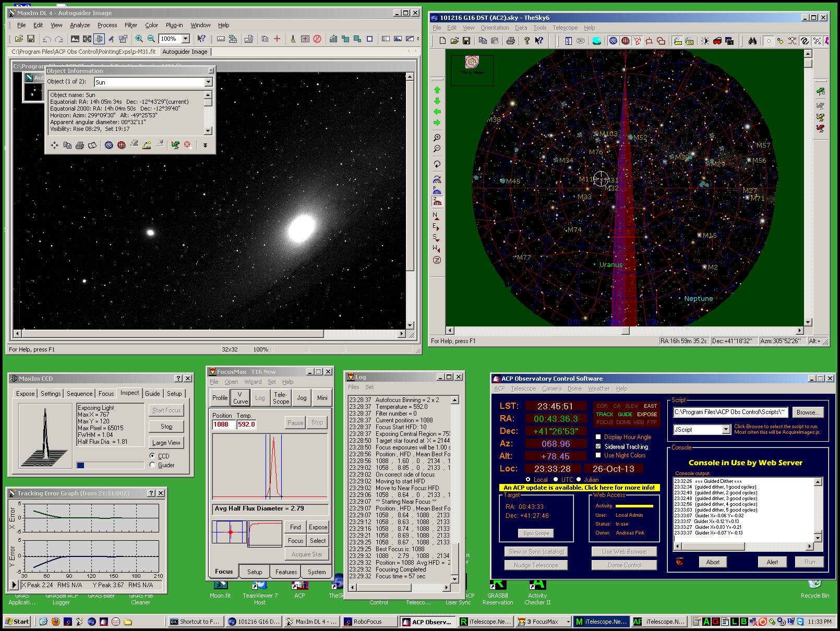Toggle TheSky6 blue equatorial grid icon
The height and width of the screenshot is (631, 840).
[x=613, y=41]
